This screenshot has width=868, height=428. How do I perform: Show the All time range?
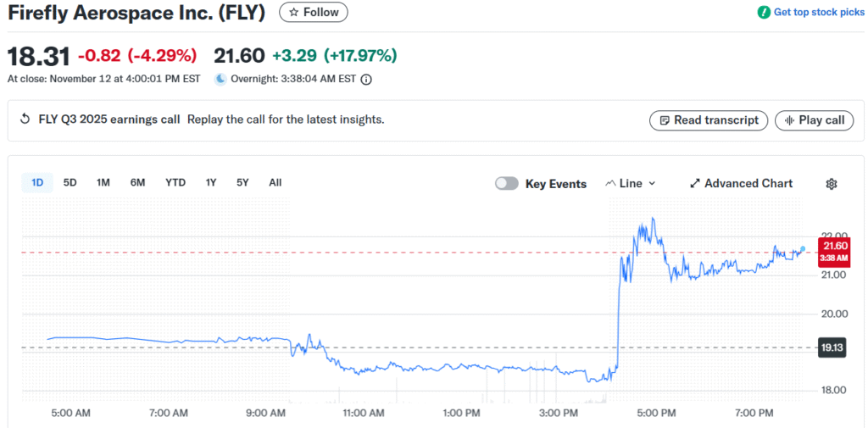(x=275, y=182)
